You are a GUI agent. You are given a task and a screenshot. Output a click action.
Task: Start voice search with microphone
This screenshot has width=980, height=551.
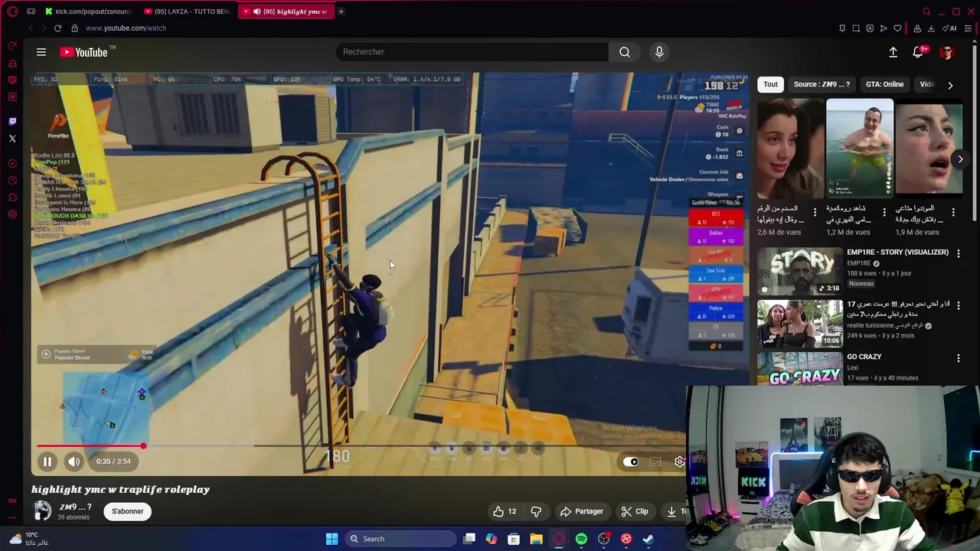(659, 52)
